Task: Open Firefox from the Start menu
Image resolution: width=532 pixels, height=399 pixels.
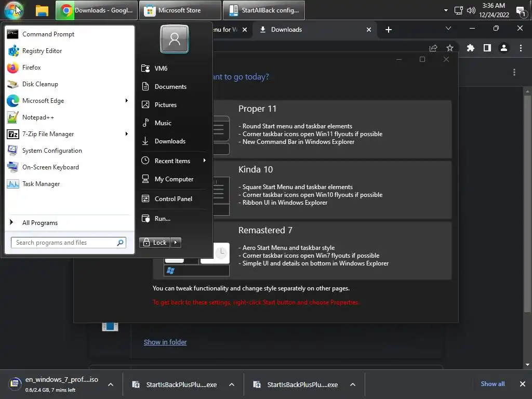Action: (x=69, y=68)
